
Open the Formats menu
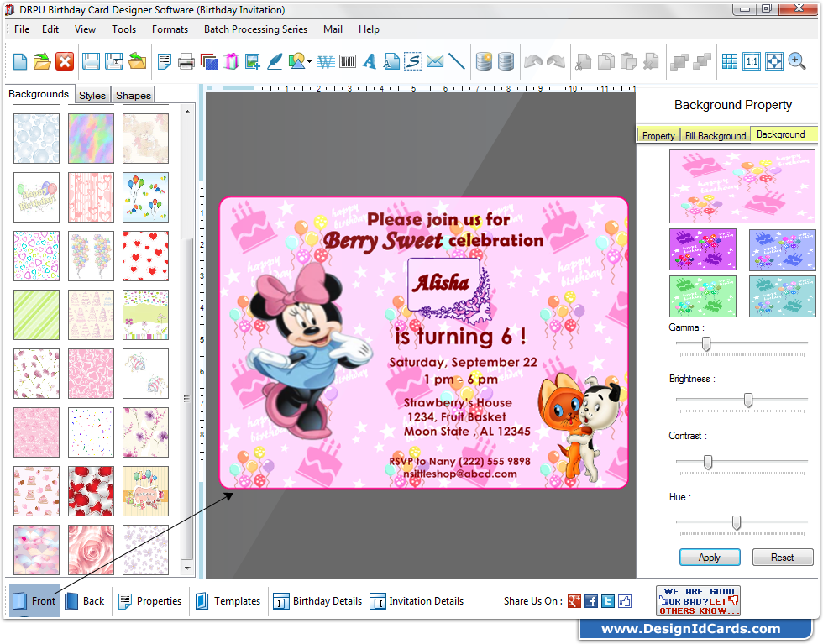pyautogui.click(x=170, y=29)
